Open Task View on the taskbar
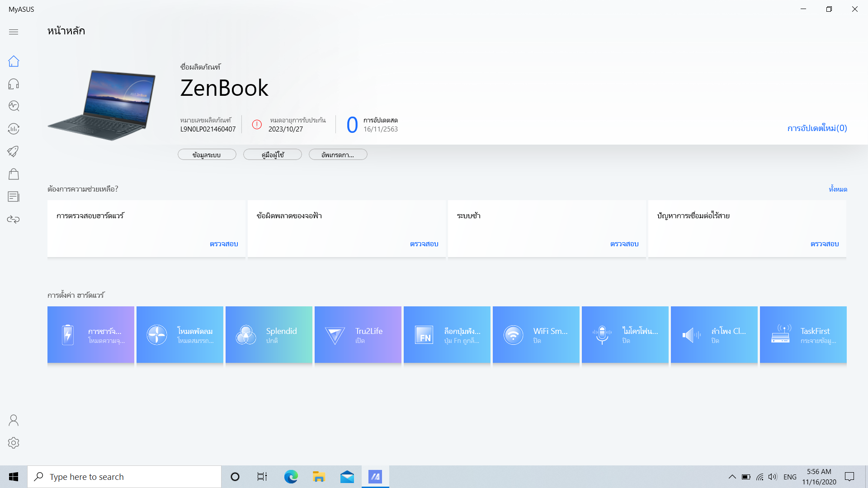The height and width of the screenshot is (488, 868). (262, 477)
